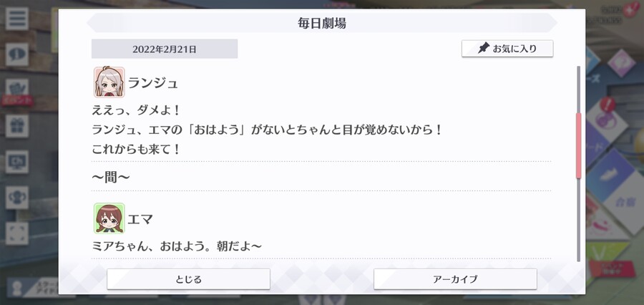
Task: Click the とじる button
Action: (188, 279)
